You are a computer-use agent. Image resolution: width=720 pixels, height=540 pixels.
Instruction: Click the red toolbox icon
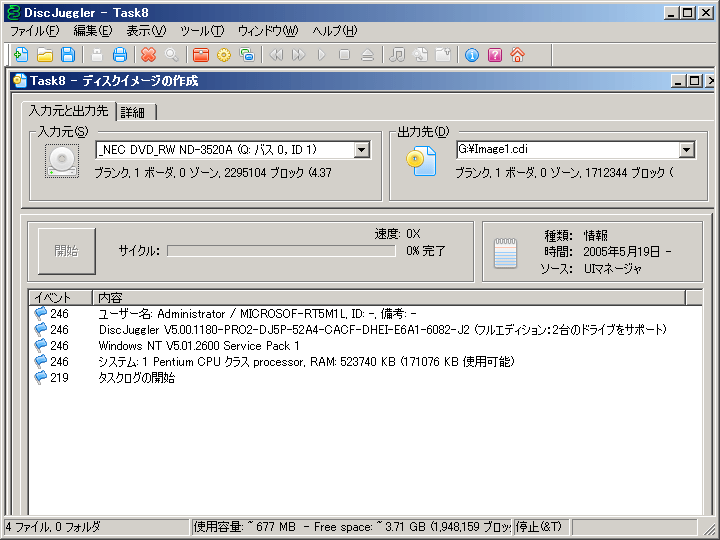(x=201, y=55)
